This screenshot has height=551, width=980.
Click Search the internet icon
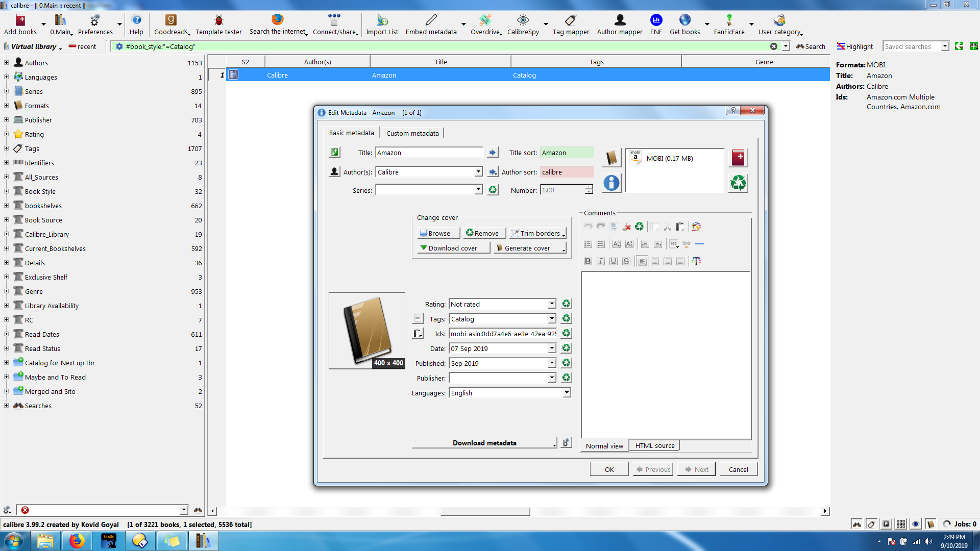pyautogui.click(x=277, y=24)
